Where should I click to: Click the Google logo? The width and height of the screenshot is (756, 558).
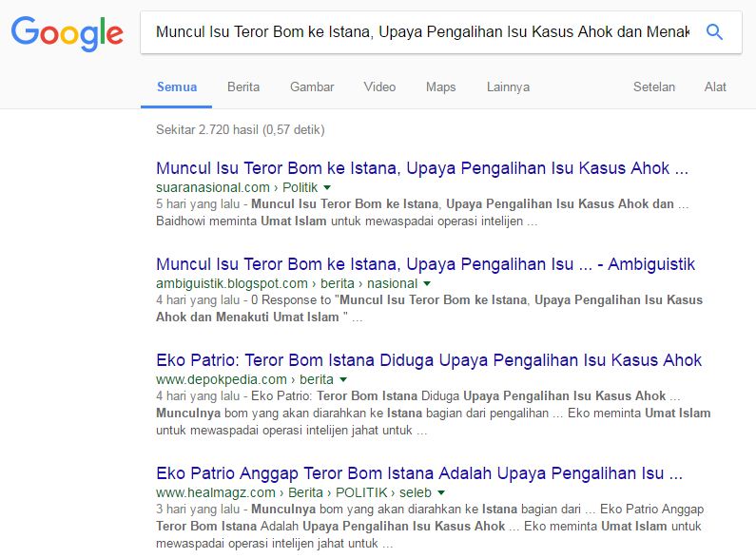click(x=67, y=33)
